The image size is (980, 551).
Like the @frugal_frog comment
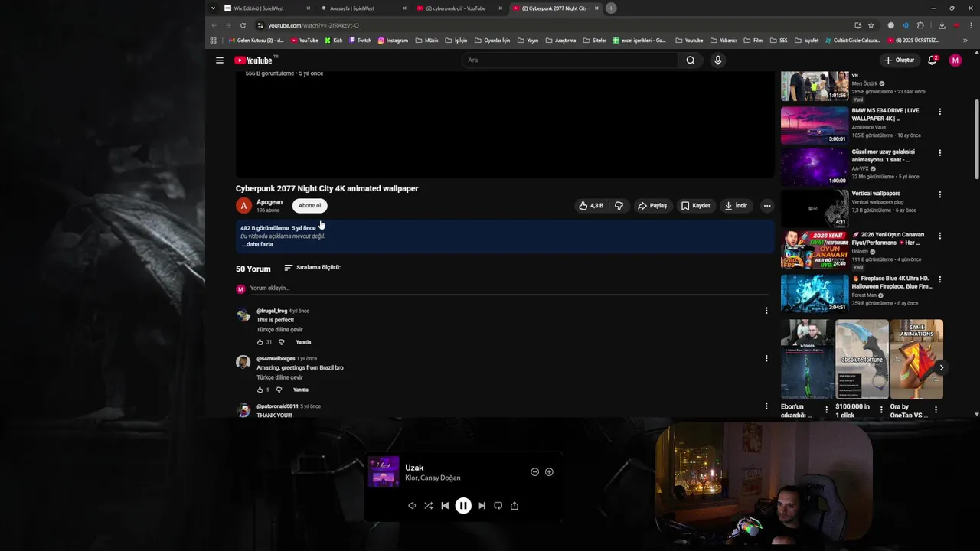pyautogui.click(x=260, y=342)
